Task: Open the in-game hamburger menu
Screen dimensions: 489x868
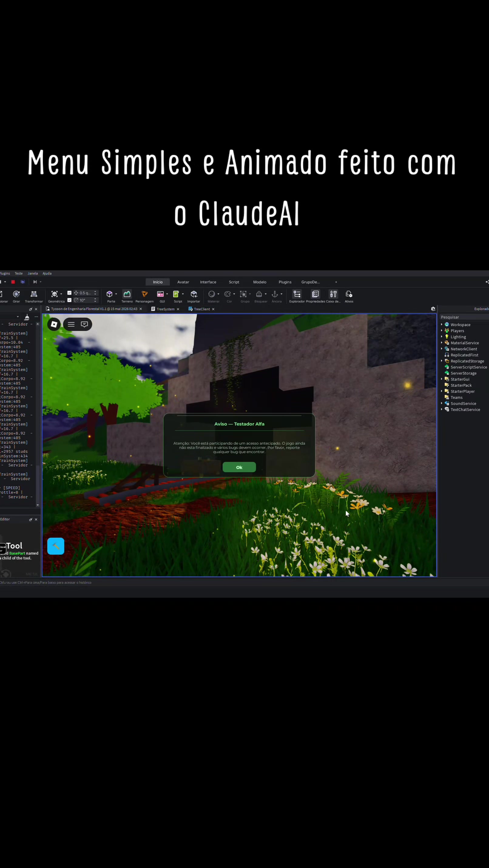Action: 71,324
